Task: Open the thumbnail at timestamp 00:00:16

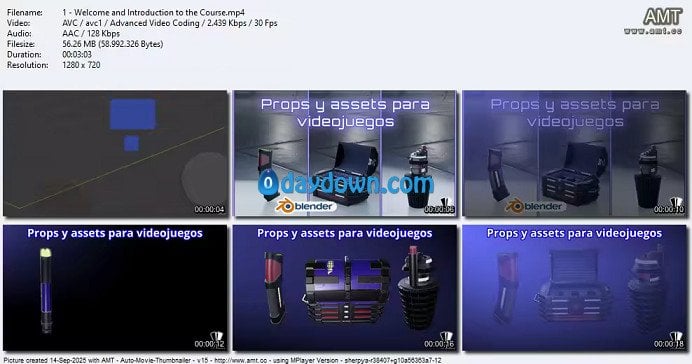Action: tap(345, 288)
